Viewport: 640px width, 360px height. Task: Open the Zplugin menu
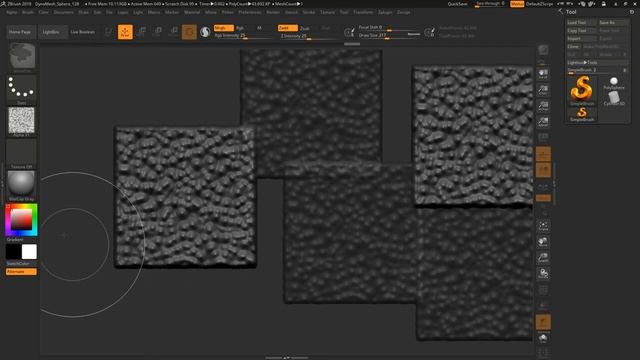coord(385,12)
